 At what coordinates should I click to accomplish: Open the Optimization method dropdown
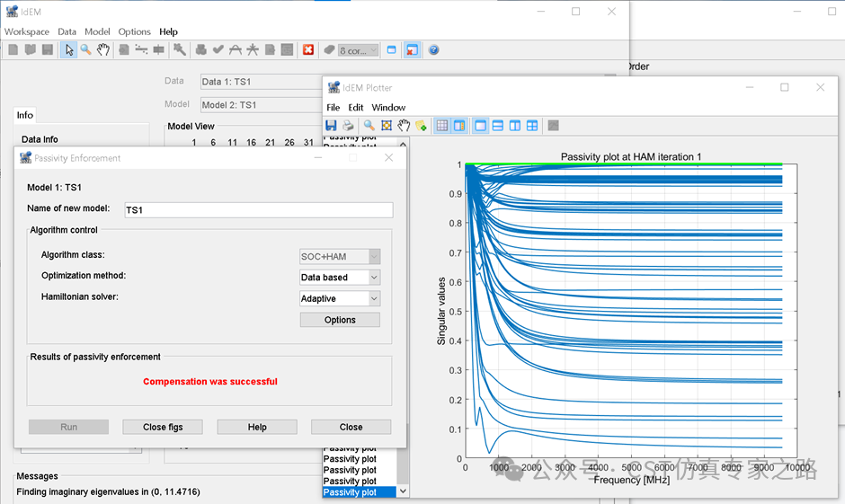(340, 278)
